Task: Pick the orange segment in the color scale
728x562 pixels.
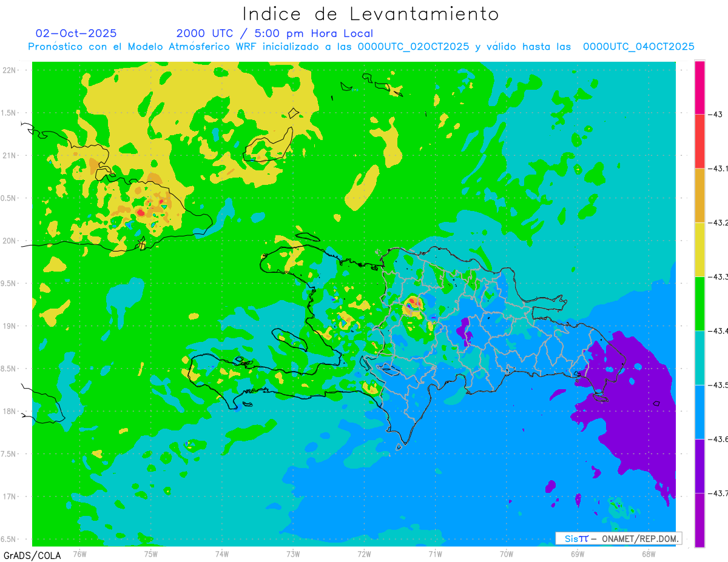Action: point(699,195)
